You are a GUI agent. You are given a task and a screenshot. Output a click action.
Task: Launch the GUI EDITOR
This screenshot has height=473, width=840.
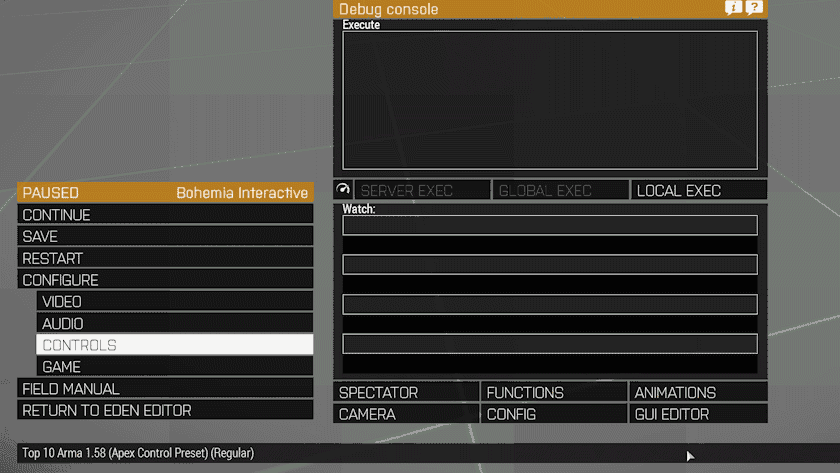[698, 414]
